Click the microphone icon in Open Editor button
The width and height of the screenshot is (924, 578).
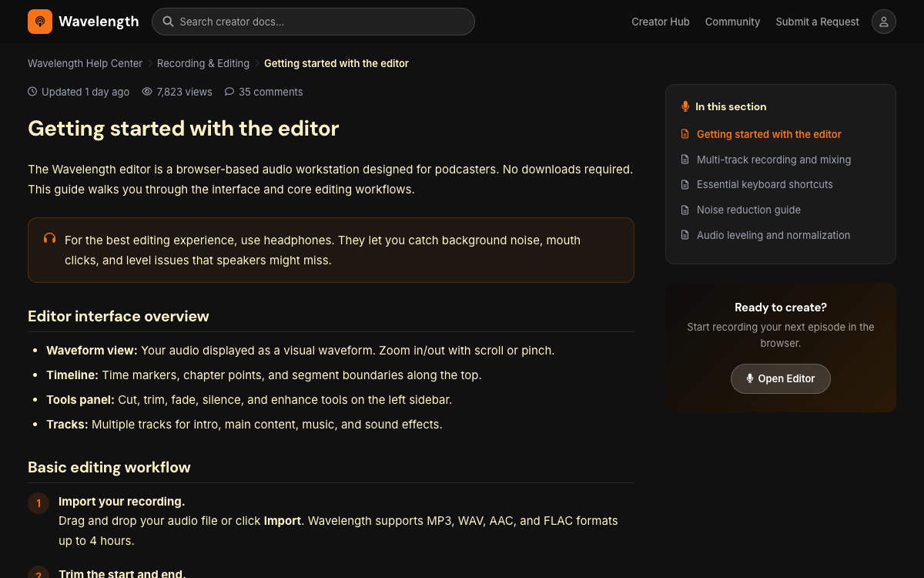click(750, 378)
